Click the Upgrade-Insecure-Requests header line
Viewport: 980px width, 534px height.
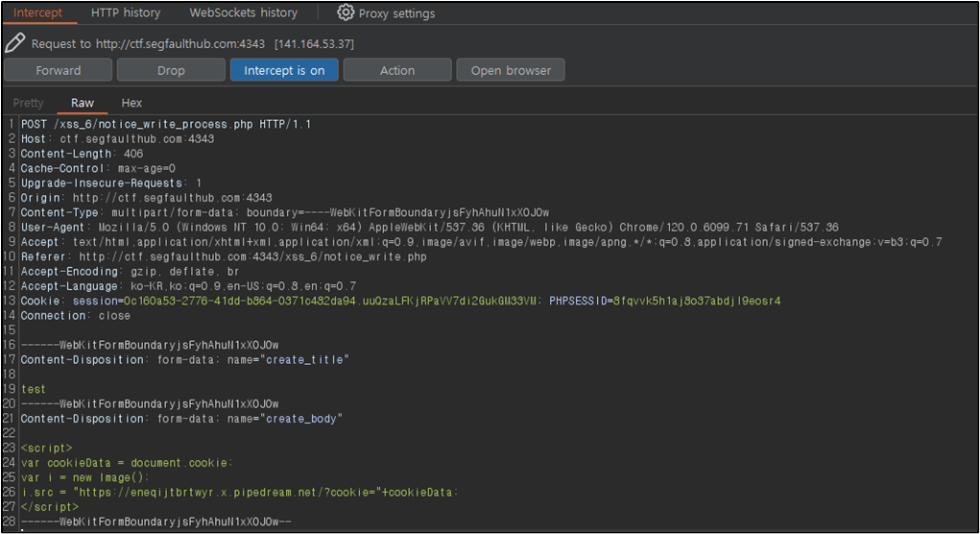point(111,183)
